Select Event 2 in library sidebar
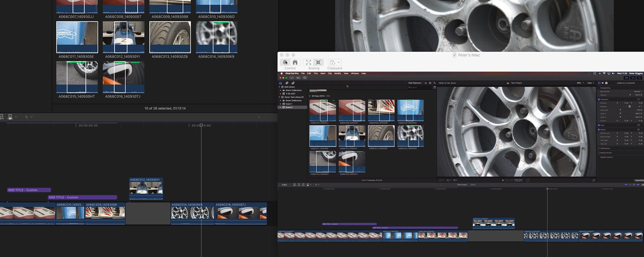 tap(292, 107)
